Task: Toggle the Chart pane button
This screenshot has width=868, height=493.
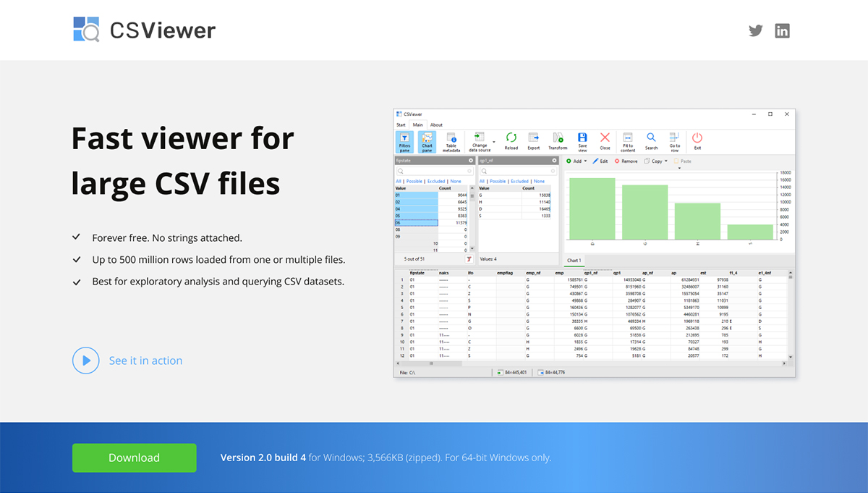Action: click(427, 140)
